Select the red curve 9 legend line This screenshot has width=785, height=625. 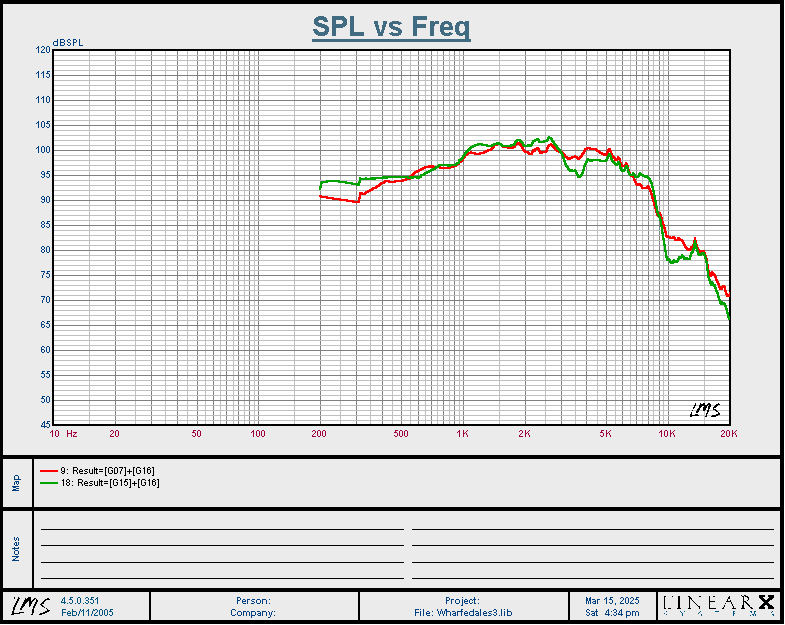(48, 470)
